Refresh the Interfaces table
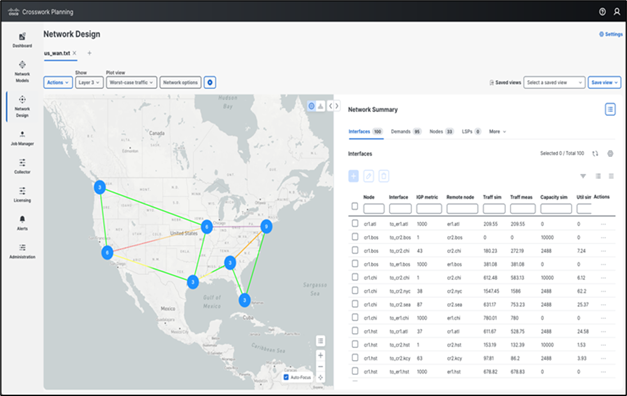Screen dimensions: 627x396 595,154
